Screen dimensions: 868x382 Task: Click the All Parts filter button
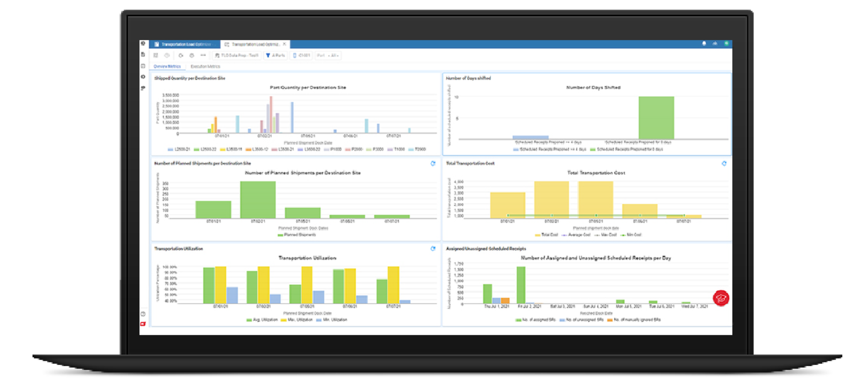(x=276, y=56)
